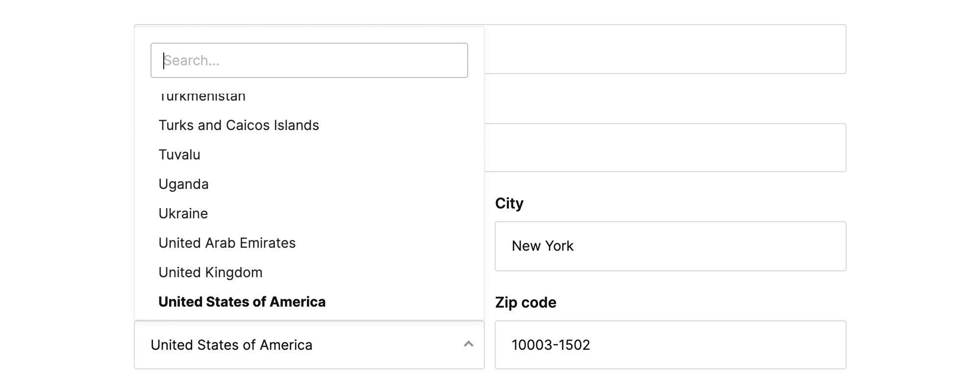980x391 pixels.
Task: Click the bold United States of America option
Action: tap(242, 302)
